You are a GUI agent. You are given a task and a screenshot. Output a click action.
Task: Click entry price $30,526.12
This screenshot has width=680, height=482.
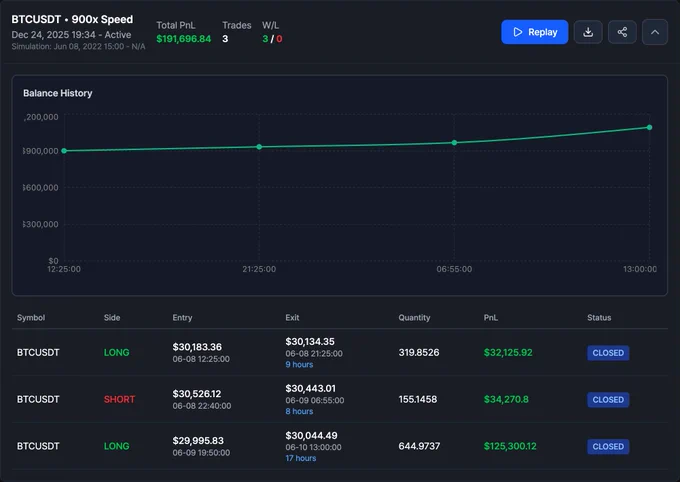coord(196,394)
